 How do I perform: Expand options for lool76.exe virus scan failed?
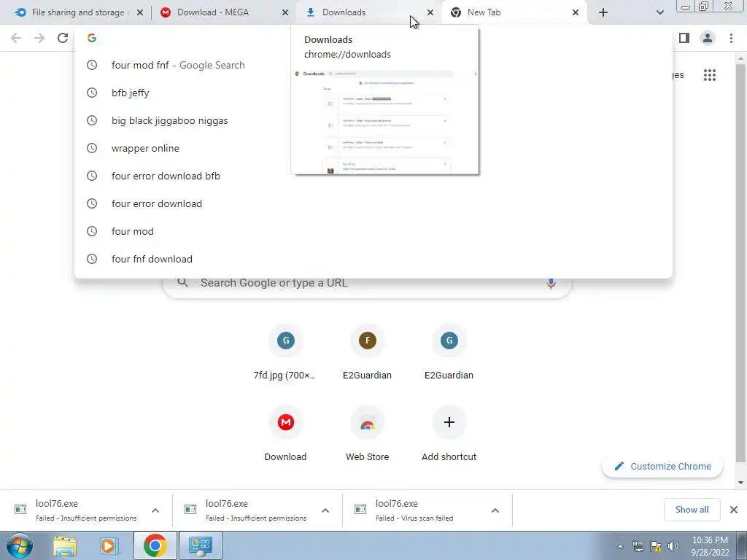495,510
